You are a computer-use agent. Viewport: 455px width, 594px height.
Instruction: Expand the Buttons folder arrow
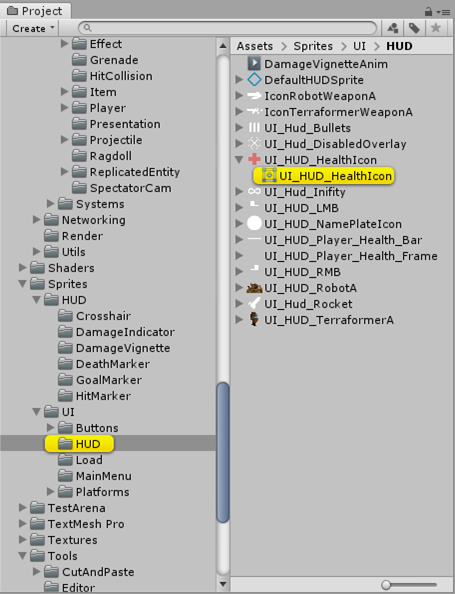click(x=50, y=428)
